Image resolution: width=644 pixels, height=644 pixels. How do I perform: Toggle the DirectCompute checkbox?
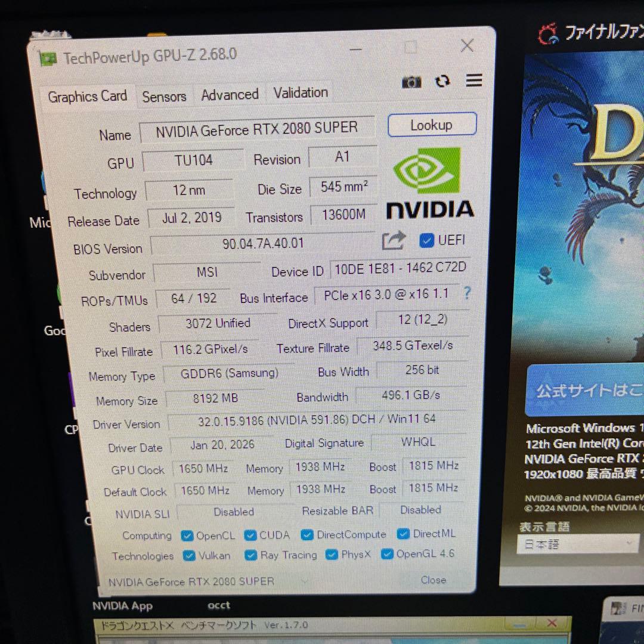[x=307, y=534]
